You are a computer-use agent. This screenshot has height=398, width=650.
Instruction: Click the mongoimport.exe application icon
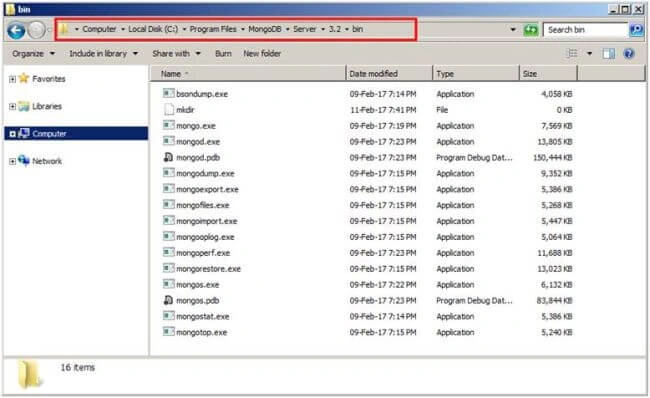pyautogui.click(x=168, y=221)
